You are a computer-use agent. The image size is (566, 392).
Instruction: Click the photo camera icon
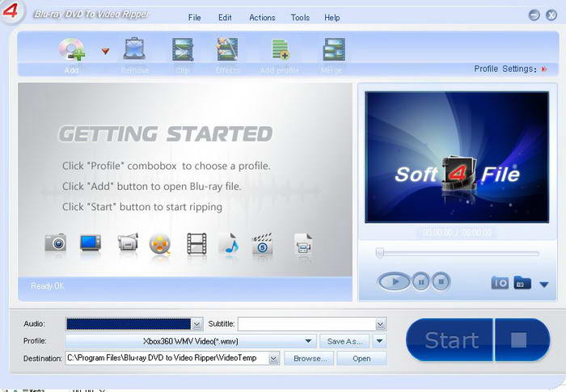click(x=56, y=242)
